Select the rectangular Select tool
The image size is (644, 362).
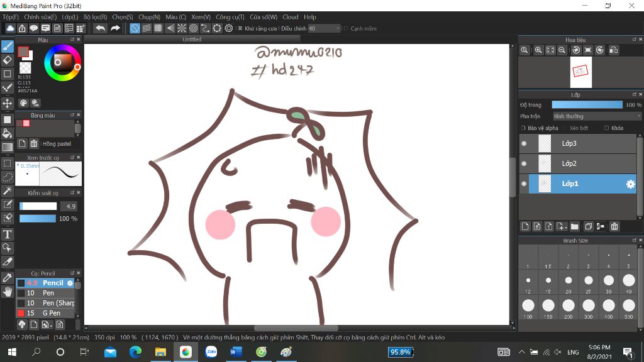pos(8,163)
